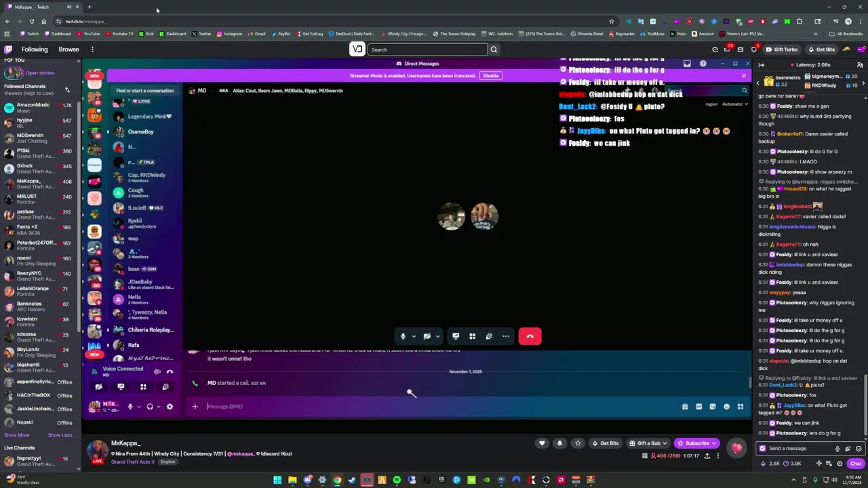The height and width of the screenshot is (488, 868).
Task: Open the Twitch top nav three-dot menu
Action: [x=92, y=49]
